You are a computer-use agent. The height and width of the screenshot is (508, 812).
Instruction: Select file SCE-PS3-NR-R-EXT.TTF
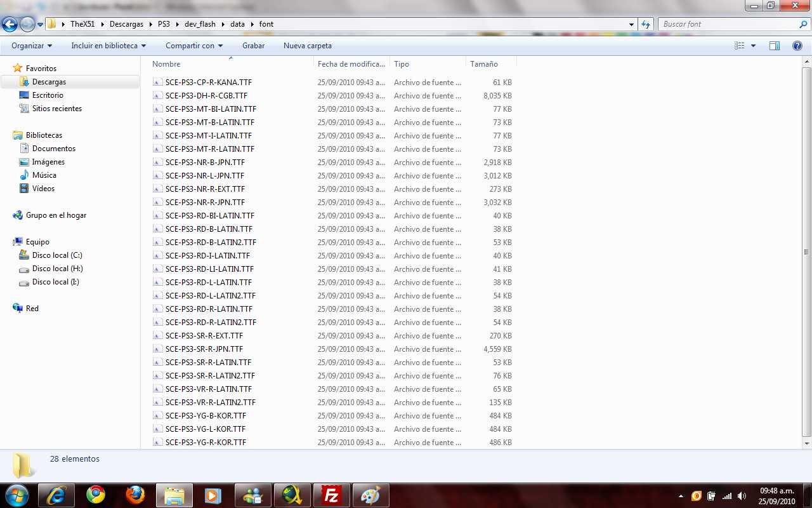[205, 189]
